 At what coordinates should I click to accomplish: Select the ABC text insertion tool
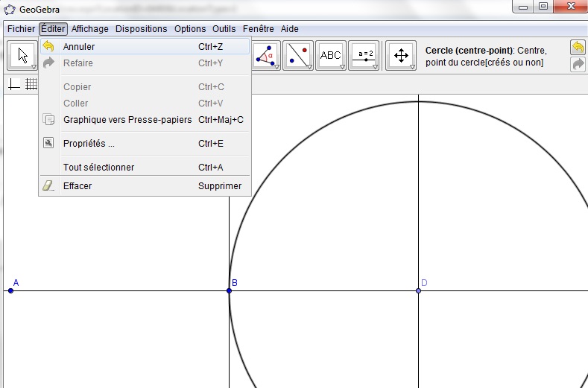tap(330, 55)
